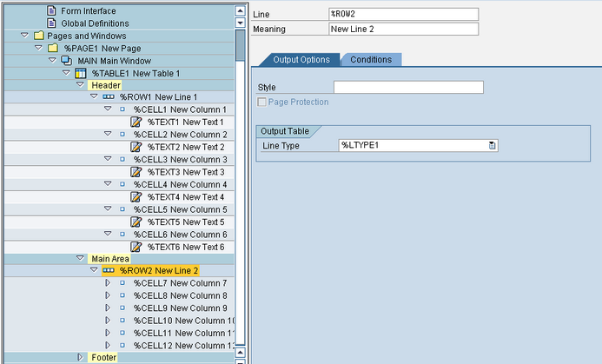Click tree scrollbar top up arrow
Image resolution: width=602 pixels, height=364 pixels.
pyautogui.click(x=240, y=11)
